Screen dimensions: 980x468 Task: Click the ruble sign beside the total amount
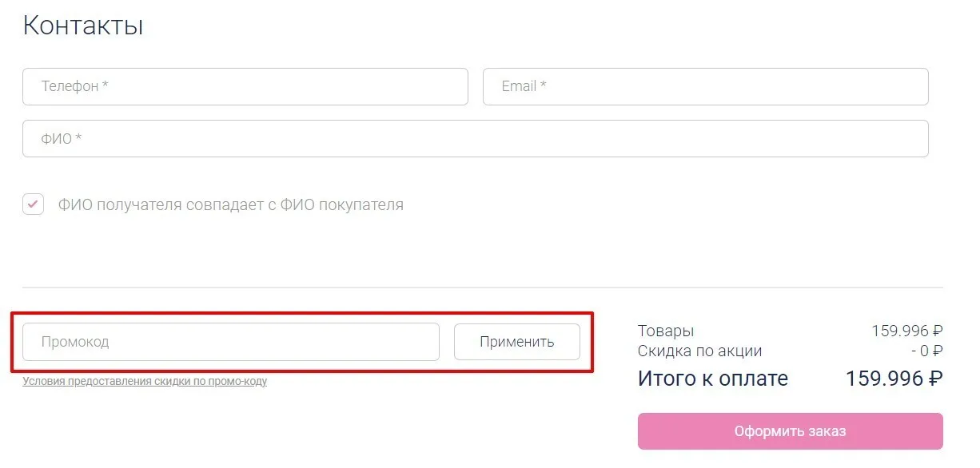[x=936, y=379]
